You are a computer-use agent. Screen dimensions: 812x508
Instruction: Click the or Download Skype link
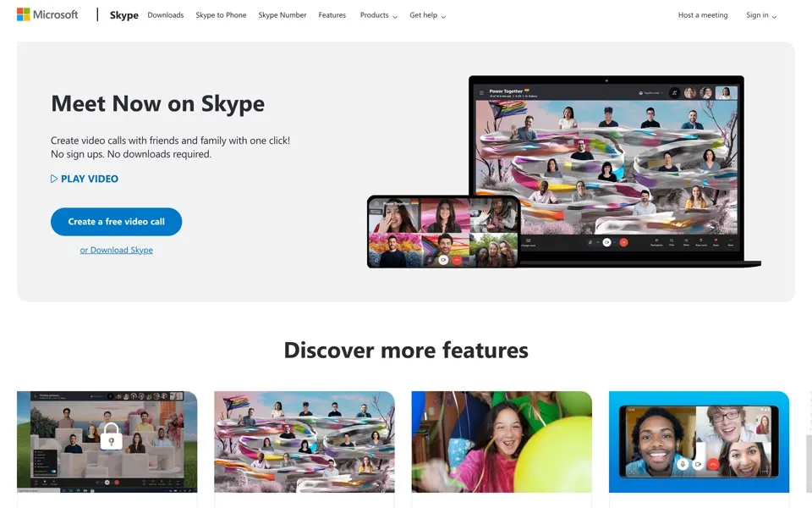(117, 250)
